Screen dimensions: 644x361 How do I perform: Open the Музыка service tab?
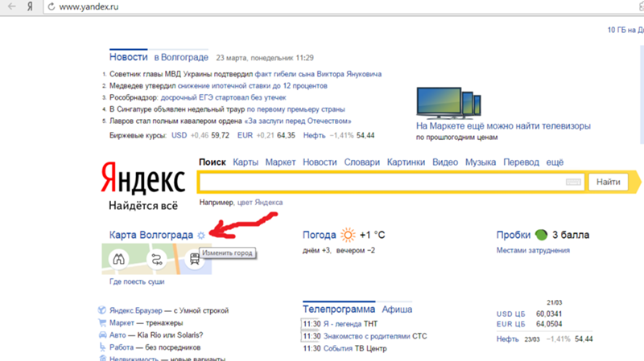[x=481, y=162]
